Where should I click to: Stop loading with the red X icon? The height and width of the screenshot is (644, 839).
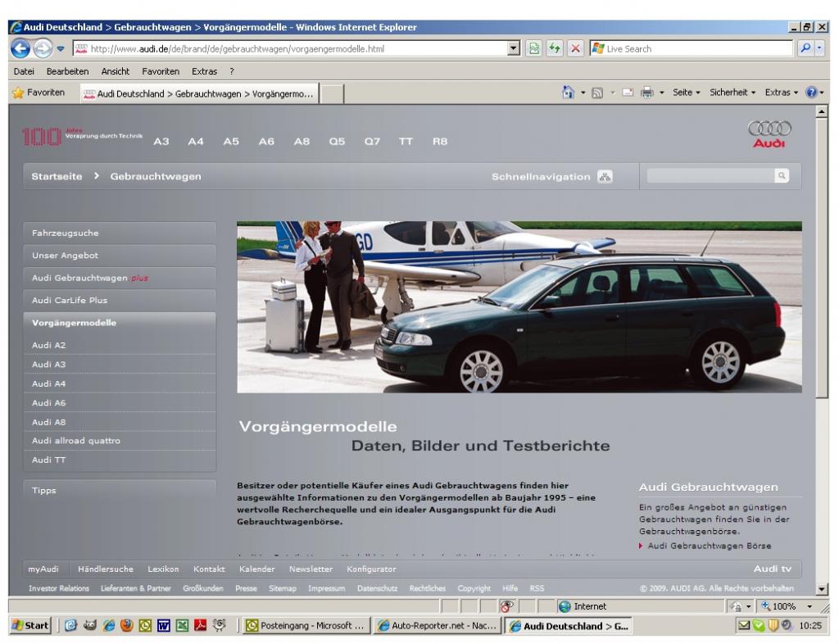click(575, 48)
